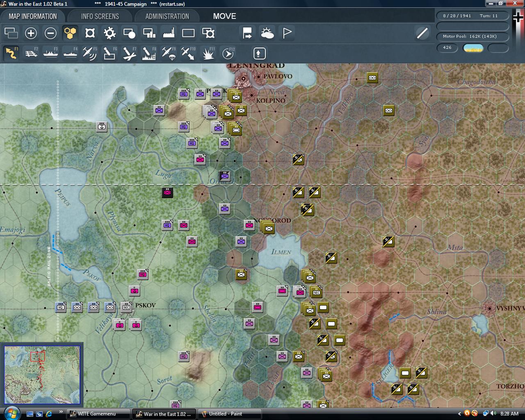Toggle the rectangle-with-gear overlay icon
The height and width of the screenshot is (420, 525).
coord(208,33)
